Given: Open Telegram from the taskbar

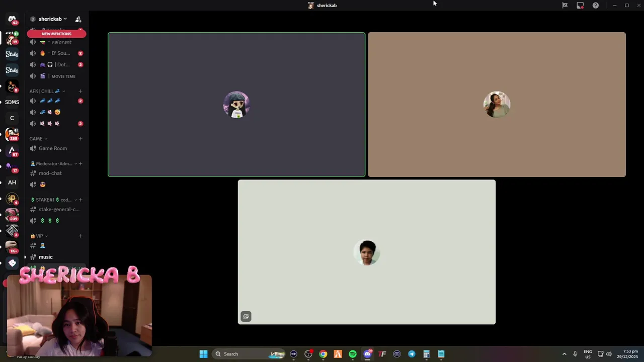Looking at the screenshot, I should 412,354.
